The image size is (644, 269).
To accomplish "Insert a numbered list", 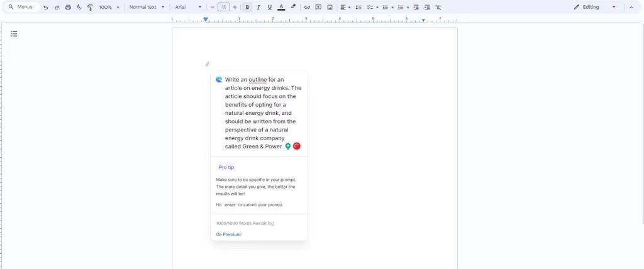I will (x=401, y=8).
